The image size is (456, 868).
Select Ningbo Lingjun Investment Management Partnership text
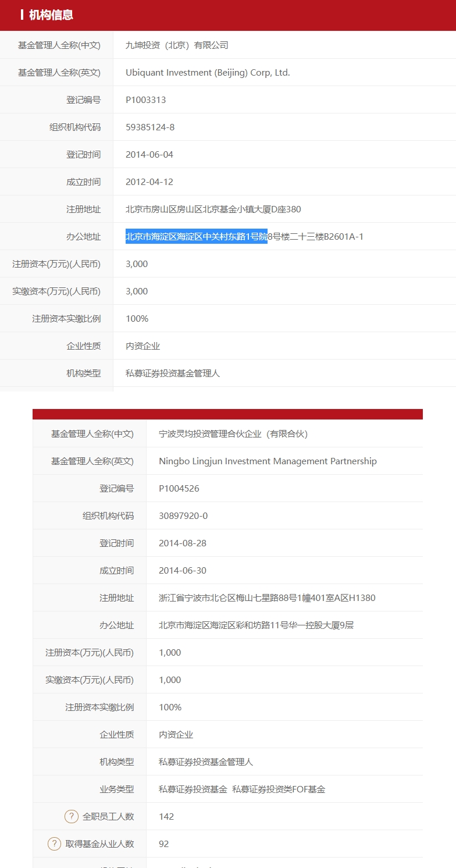[268, 461]
